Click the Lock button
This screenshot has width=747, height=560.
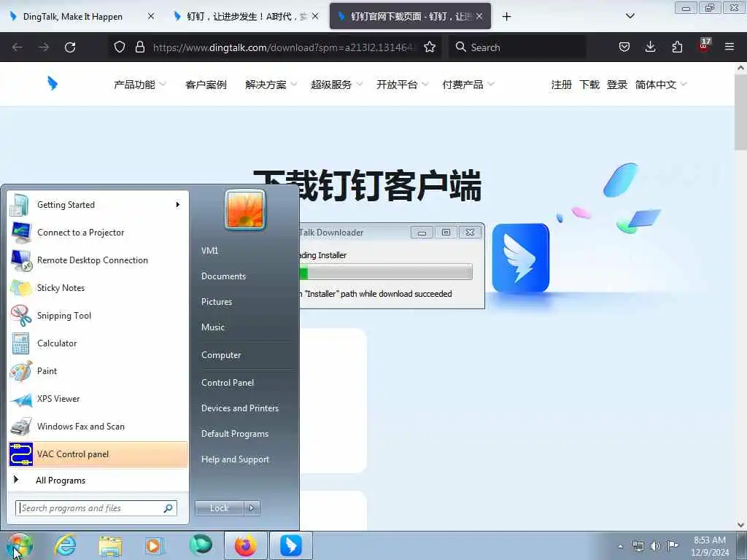tap(219, 508)
